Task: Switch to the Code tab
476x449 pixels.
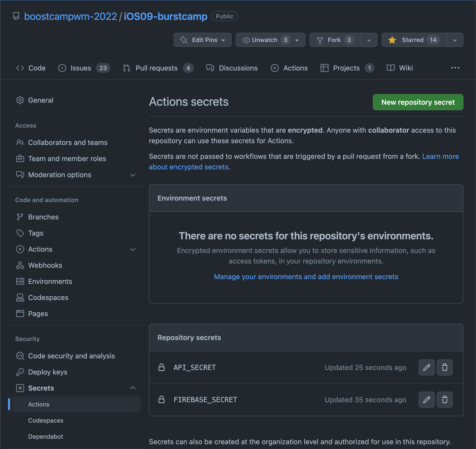Action: pyautogui.click(x=31, y=68)
